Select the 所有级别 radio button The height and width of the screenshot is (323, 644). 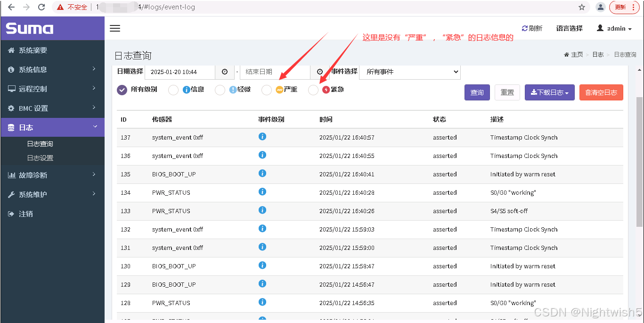click(122, 90)
